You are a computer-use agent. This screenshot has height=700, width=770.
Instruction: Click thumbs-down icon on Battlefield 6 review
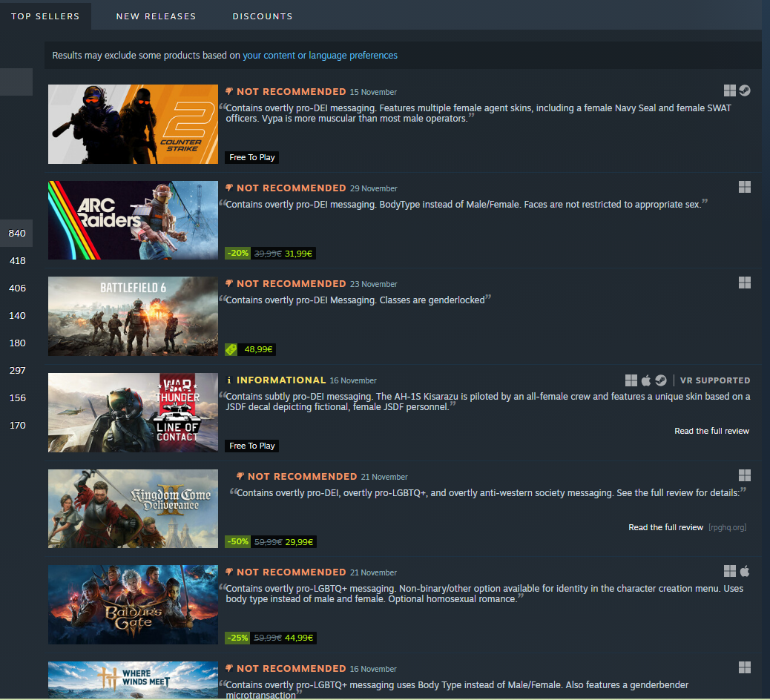point(228,283)
